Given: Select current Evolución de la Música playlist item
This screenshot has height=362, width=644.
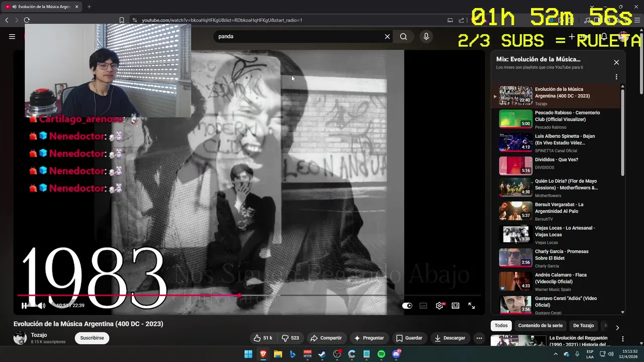Looking at the screenshot, I should click(556, 96).
